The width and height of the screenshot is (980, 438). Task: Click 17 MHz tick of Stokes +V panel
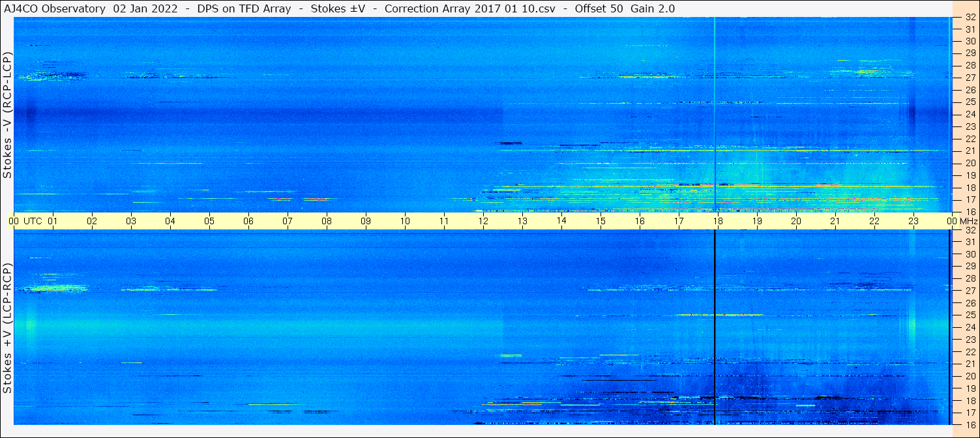pos(970,413)
